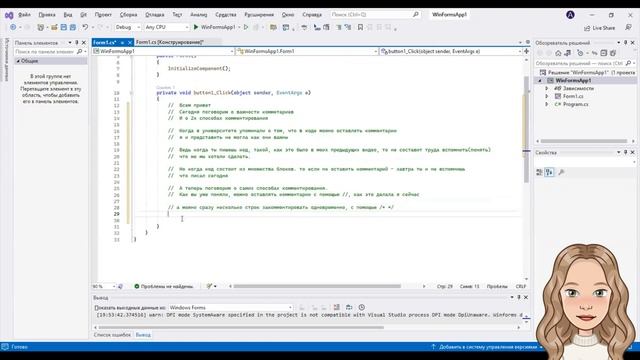Select the Вывод bottom tab
This screenshot has width=640, height=360.
(x=143, y=335)
